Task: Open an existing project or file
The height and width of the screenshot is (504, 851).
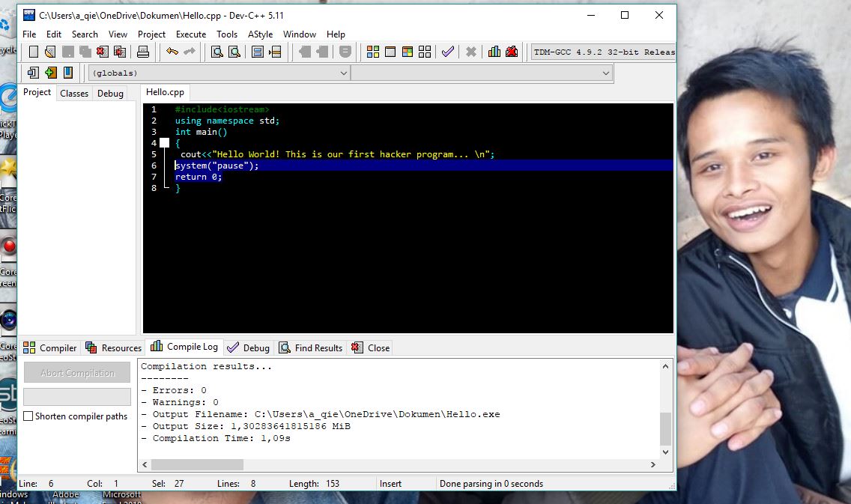Action: [49, 51]
